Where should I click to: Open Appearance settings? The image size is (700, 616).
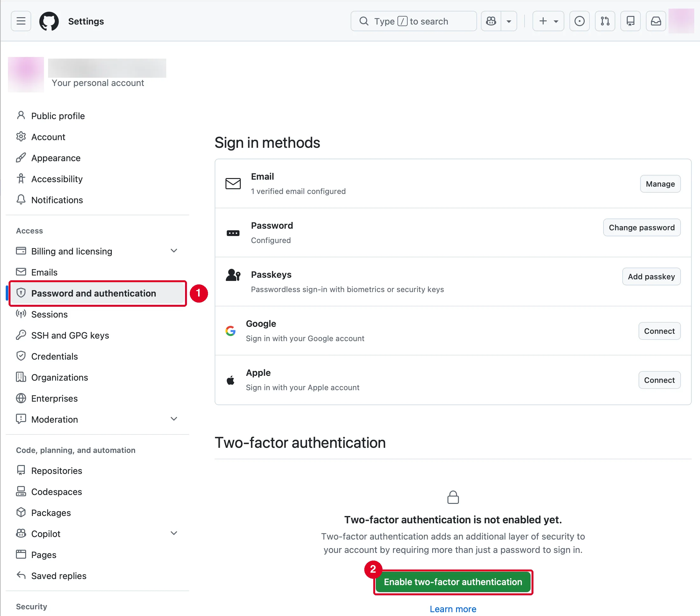97,158
